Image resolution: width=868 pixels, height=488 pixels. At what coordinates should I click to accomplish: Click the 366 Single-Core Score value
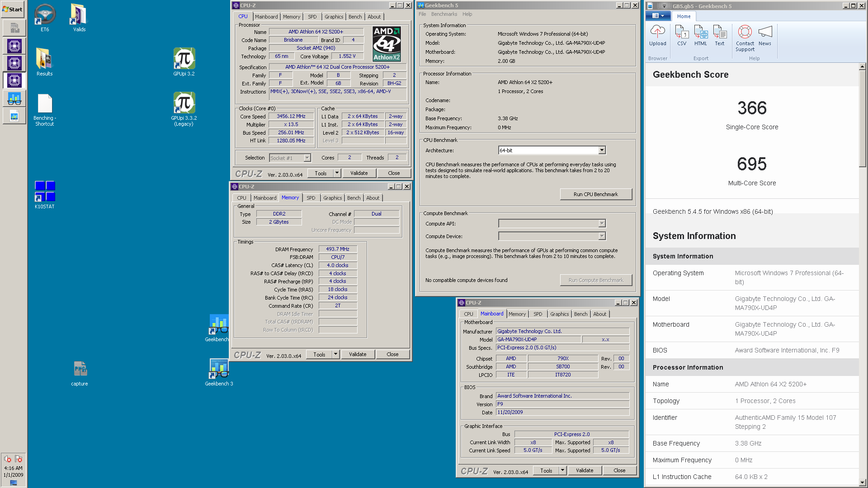coord(752,108)
